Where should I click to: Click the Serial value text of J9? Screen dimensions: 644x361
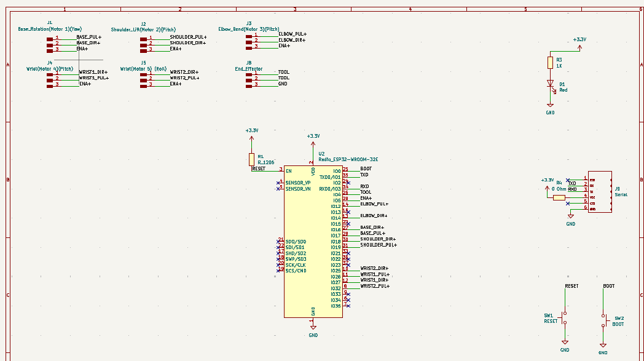click(621, 194)
